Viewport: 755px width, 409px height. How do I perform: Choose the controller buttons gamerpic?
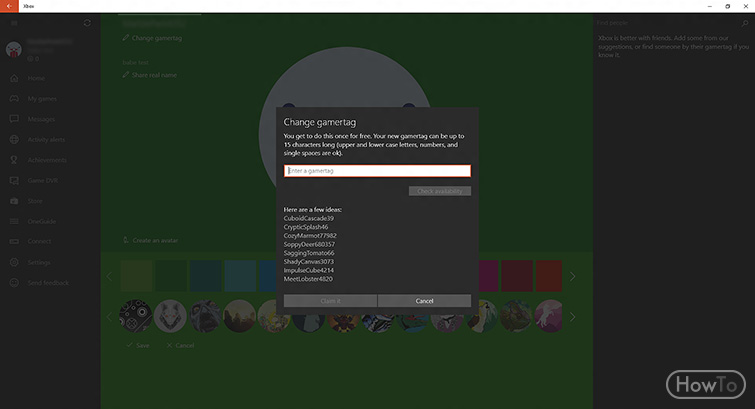pyautogui.click(x=136, y=316)
